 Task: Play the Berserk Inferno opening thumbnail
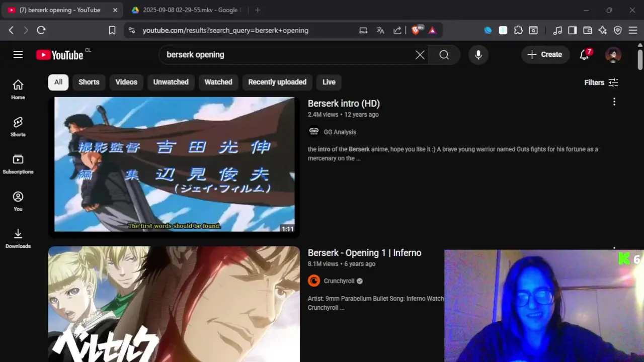pos(174,304)
